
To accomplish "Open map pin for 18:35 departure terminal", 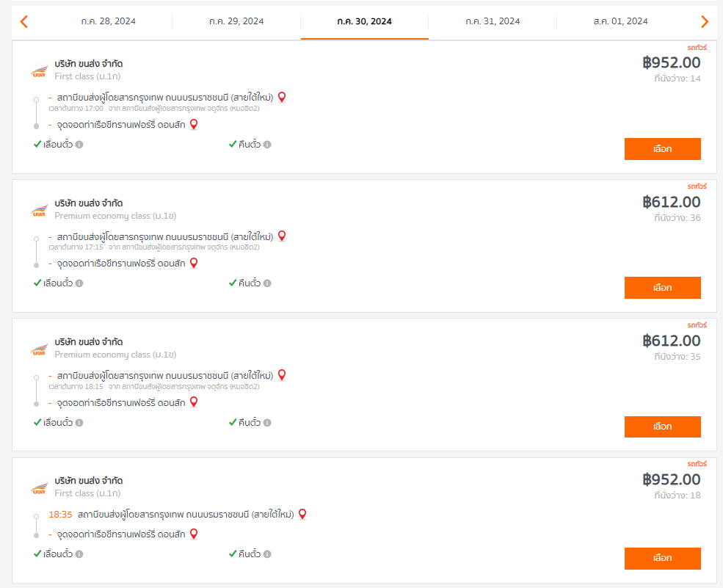I will (x=302, y=514).
